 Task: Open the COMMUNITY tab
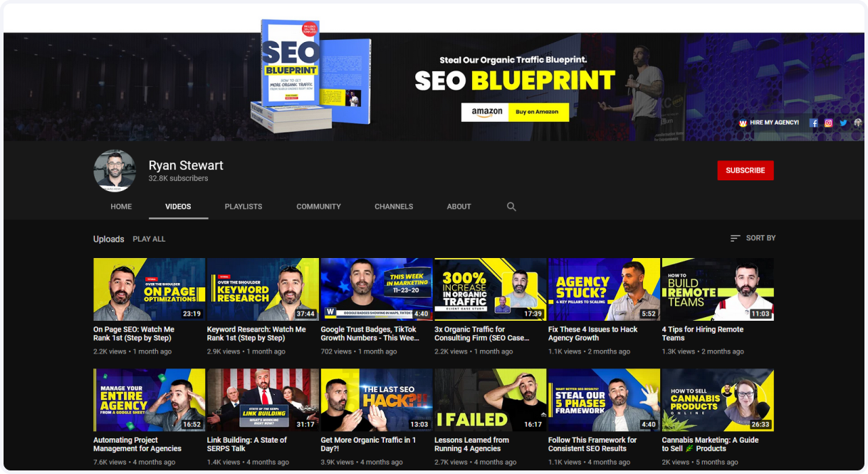pos(318,207)
